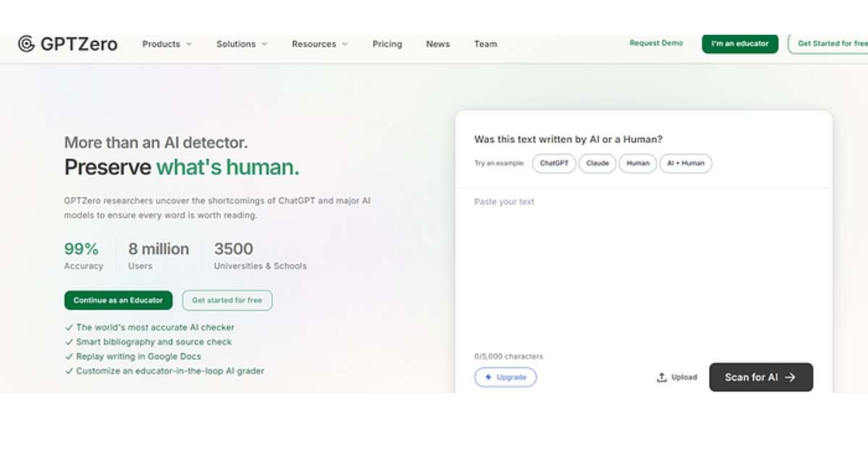Open the Resources menu
Image resolution: width=868 pixels, height=454 pixels.
click(320, 44)
